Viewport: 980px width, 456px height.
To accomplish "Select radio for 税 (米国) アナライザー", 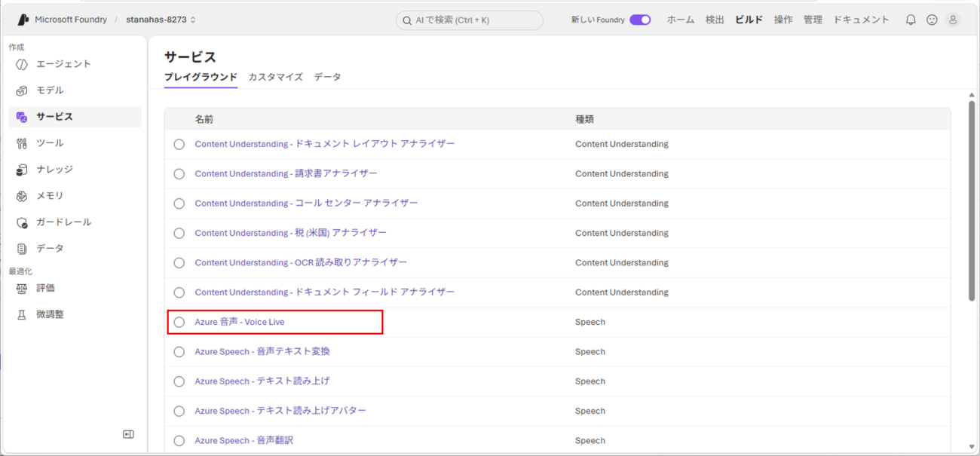I will point(179,233).
